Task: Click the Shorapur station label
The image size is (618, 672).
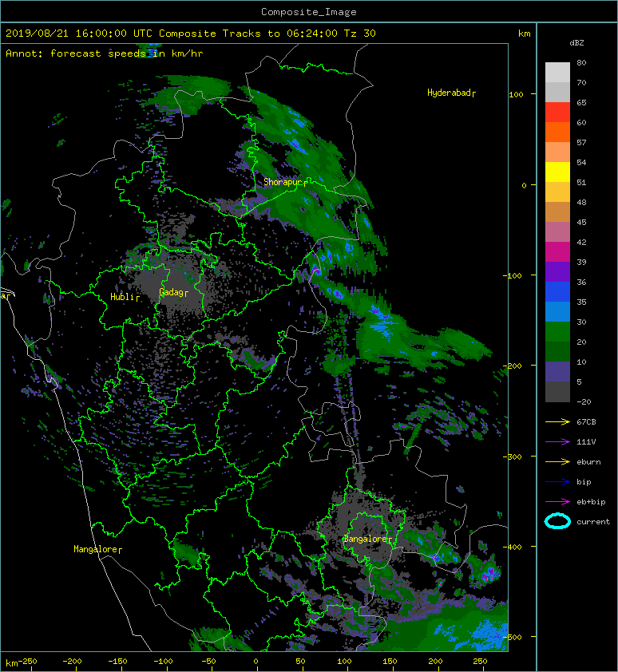Action: [285, 182]
